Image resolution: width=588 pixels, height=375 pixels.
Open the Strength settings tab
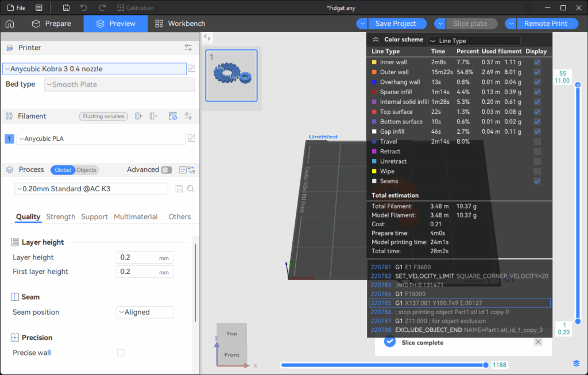pos(60,217)
